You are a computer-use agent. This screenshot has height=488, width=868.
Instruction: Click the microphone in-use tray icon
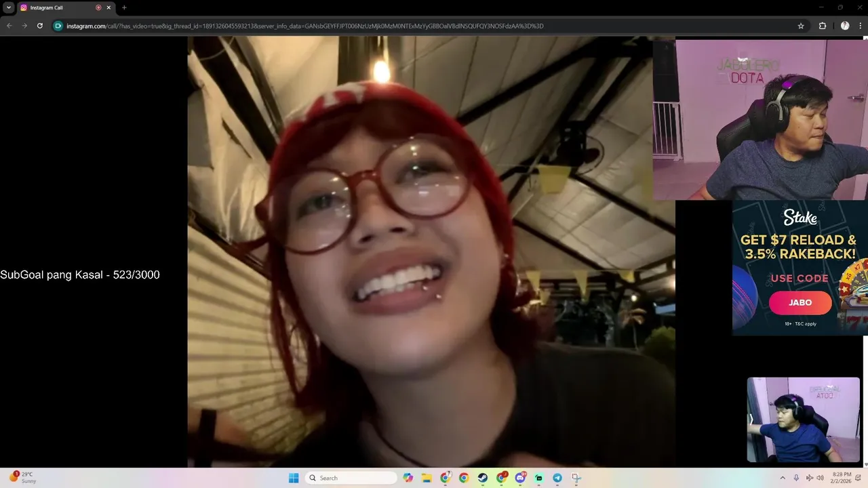click(796, 478)
